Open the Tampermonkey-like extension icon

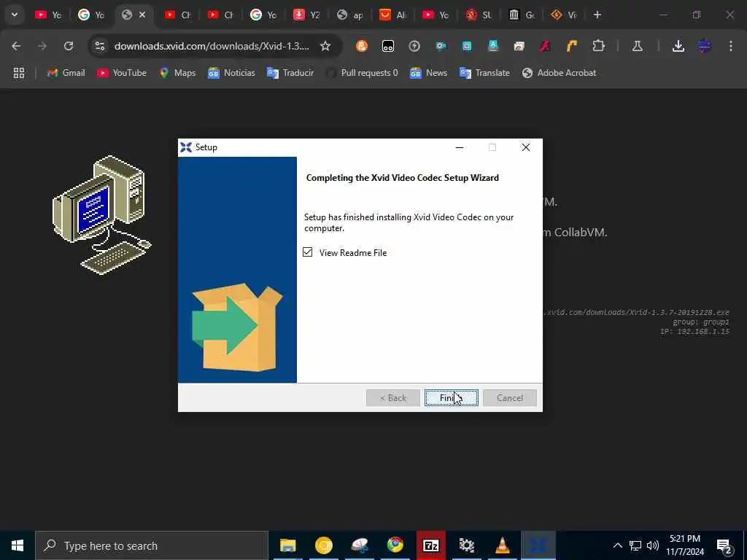pos(388,46)
